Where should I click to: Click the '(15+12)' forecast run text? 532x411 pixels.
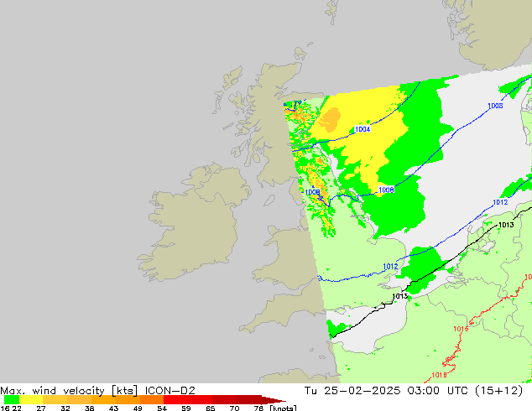pos(498,391)
